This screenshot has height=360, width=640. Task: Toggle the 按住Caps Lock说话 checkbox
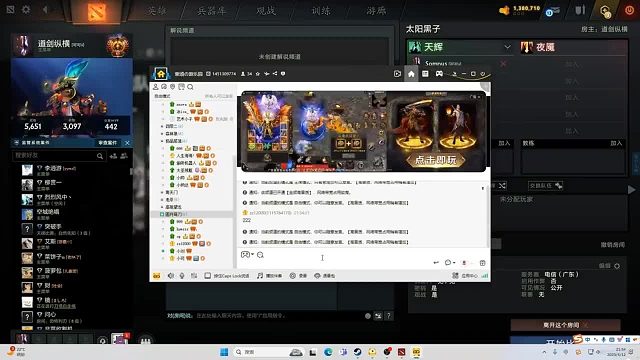coord(207,276)
